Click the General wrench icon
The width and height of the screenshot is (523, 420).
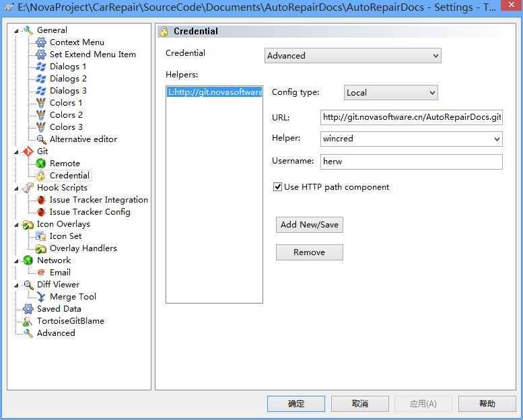coord(28,30)
